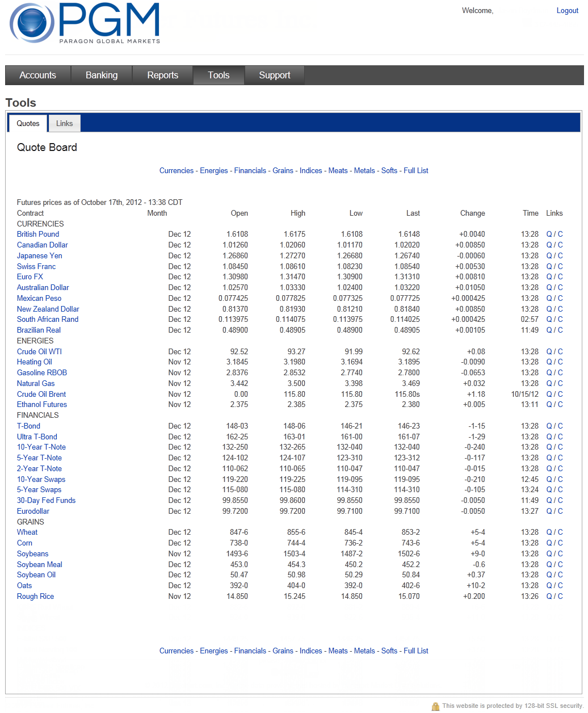Open the Ultra T-Bond contract
The image size is (588, 713).
(x=37, y=437)
